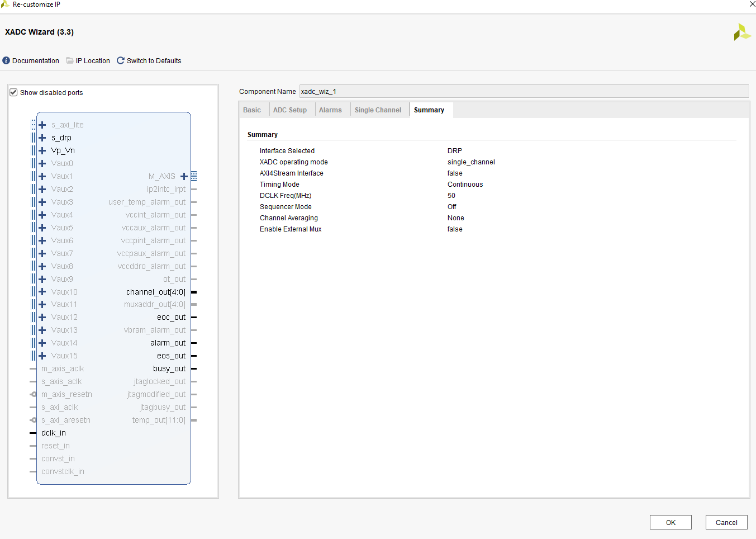
Task: Select the reset_in port label
Action: pos(55,446)
